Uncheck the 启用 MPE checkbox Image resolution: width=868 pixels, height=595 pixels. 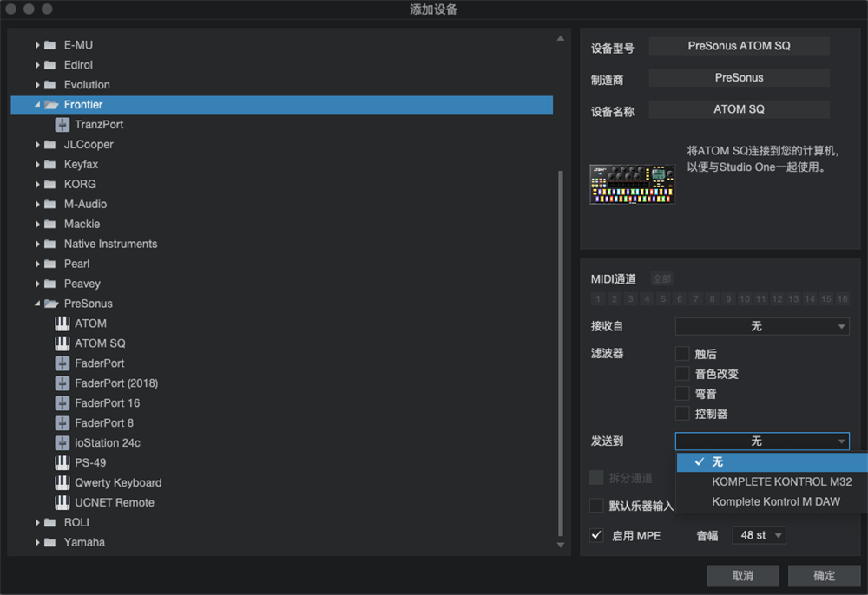click(x=596, y=535)
